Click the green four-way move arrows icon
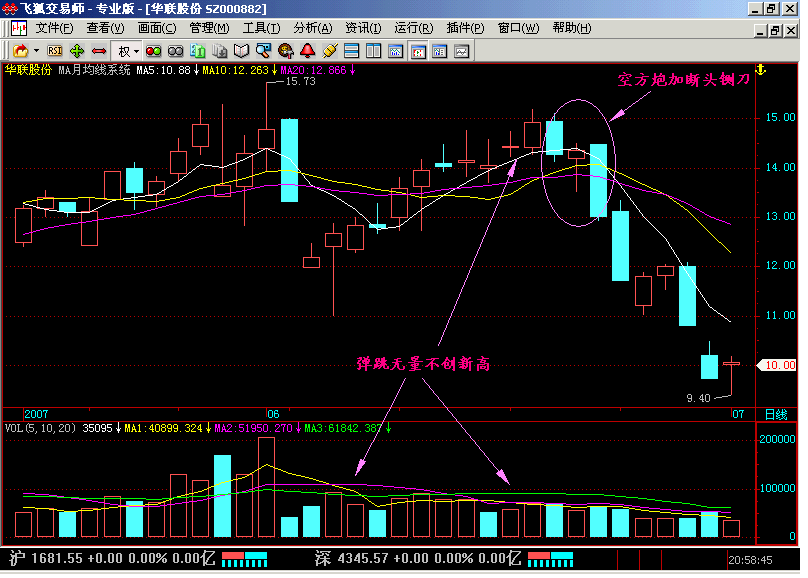The width and height of the screenshot is (808, 578). click(77, 51)
